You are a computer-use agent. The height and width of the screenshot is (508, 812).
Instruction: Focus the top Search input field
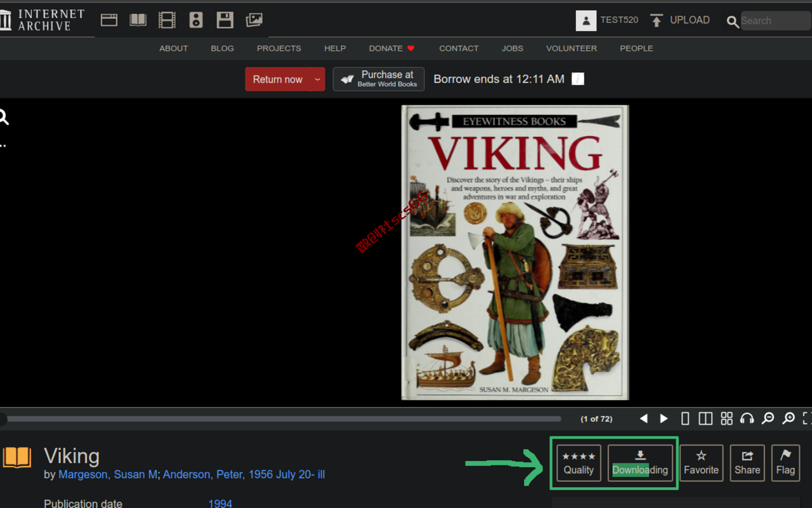776,20
